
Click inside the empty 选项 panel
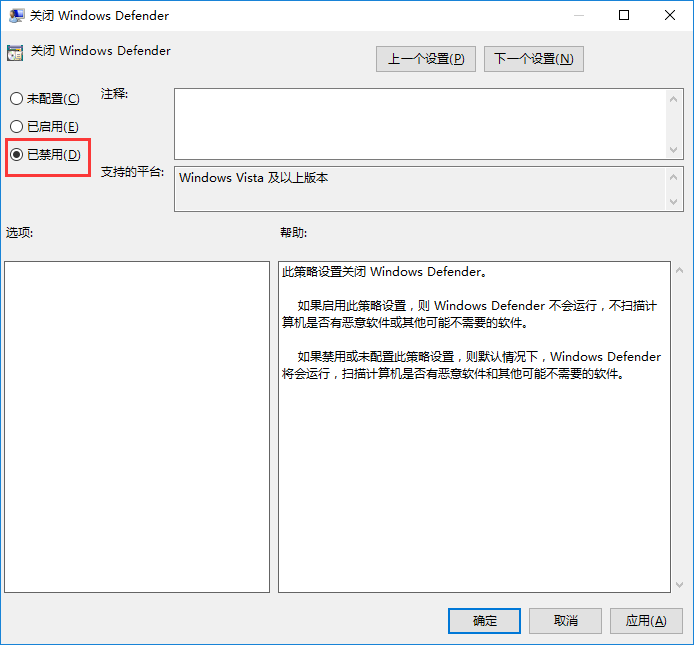137,426
